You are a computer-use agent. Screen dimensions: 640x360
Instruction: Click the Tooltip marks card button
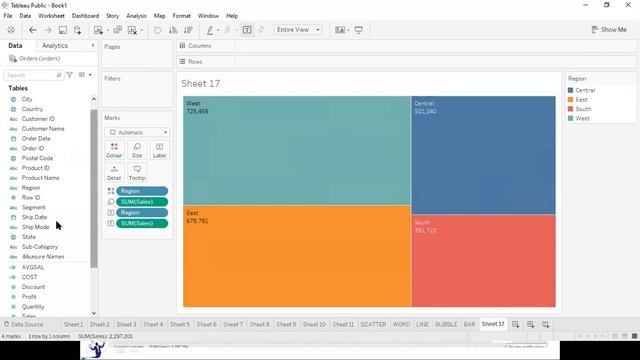(x=137, y=173)
